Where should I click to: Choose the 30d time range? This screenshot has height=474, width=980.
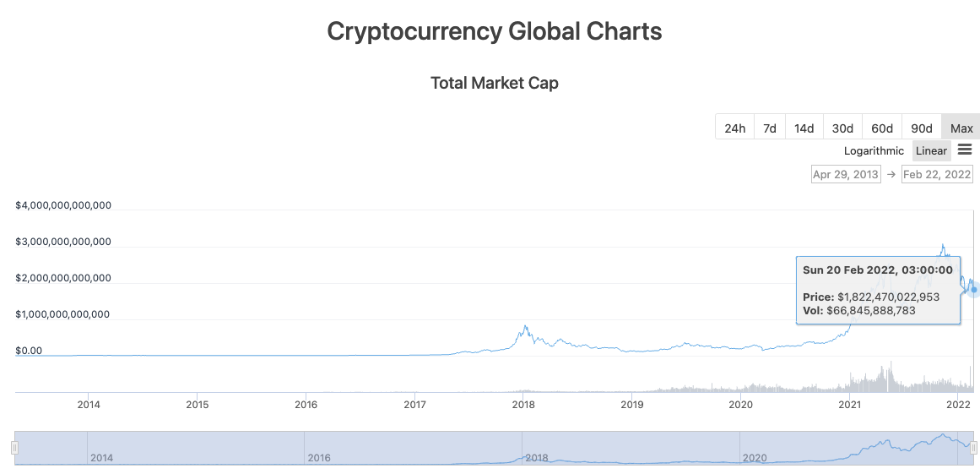[x=842, y=128]
